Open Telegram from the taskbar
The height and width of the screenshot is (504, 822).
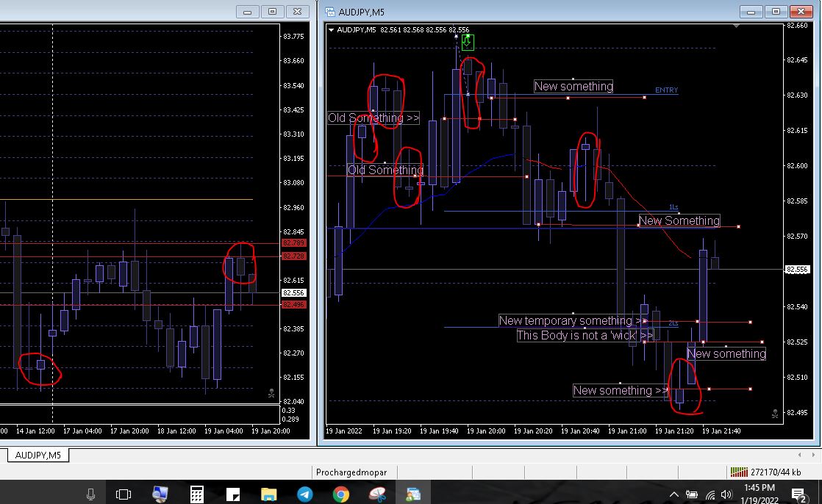tap(304, 494)
